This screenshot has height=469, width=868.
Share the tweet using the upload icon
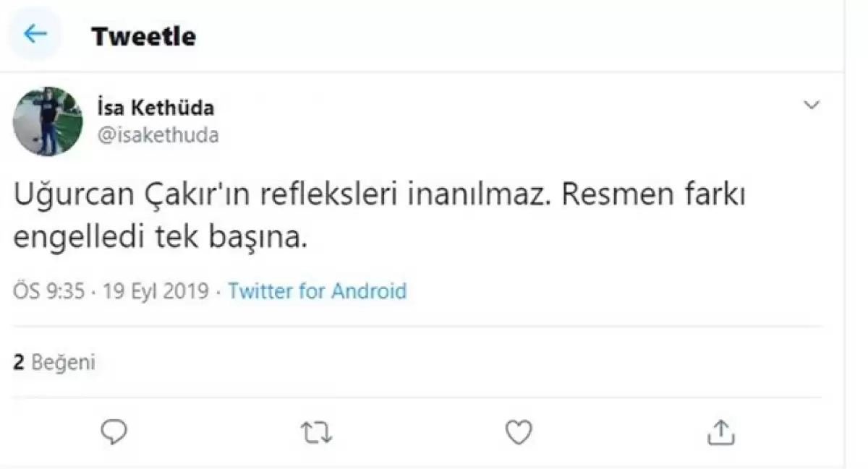point(720,432)
